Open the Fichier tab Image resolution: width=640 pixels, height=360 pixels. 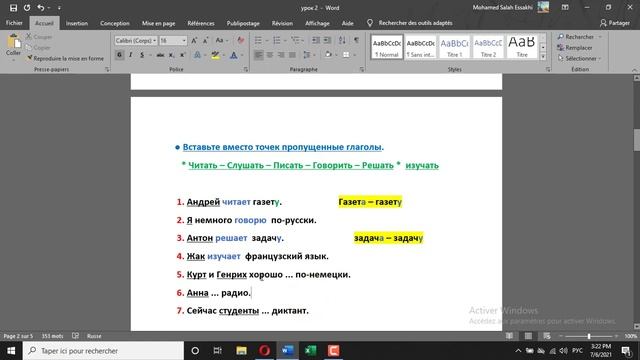(14, 23)
